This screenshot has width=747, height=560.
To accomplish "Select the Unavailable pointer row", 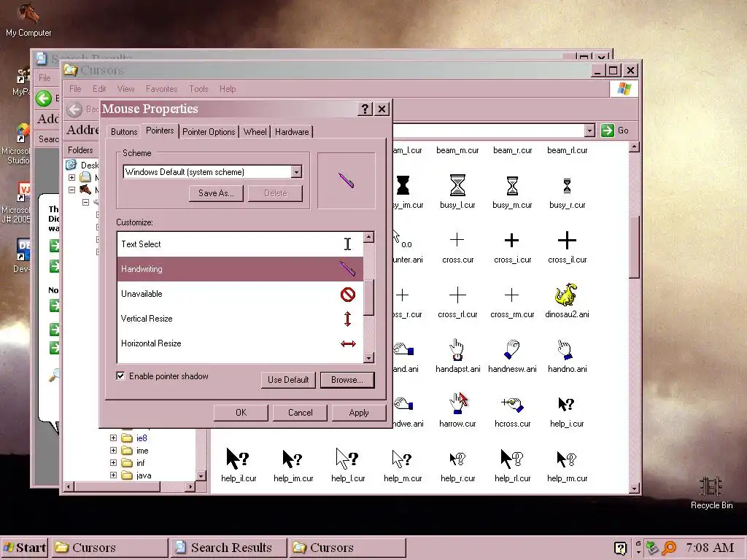I will [x=240, y=294].
